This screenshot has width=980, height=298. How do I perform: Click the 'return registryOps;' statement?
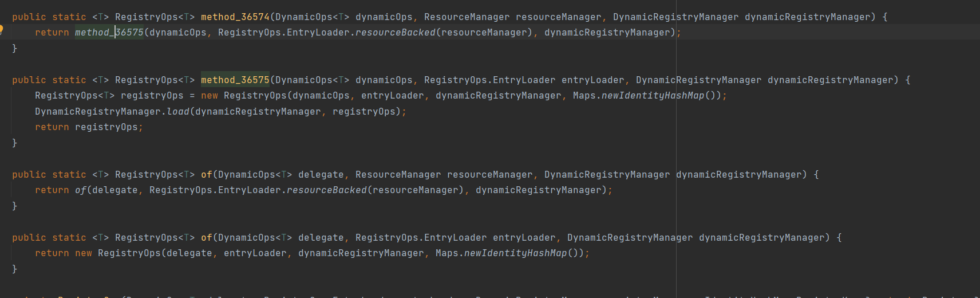89,127
